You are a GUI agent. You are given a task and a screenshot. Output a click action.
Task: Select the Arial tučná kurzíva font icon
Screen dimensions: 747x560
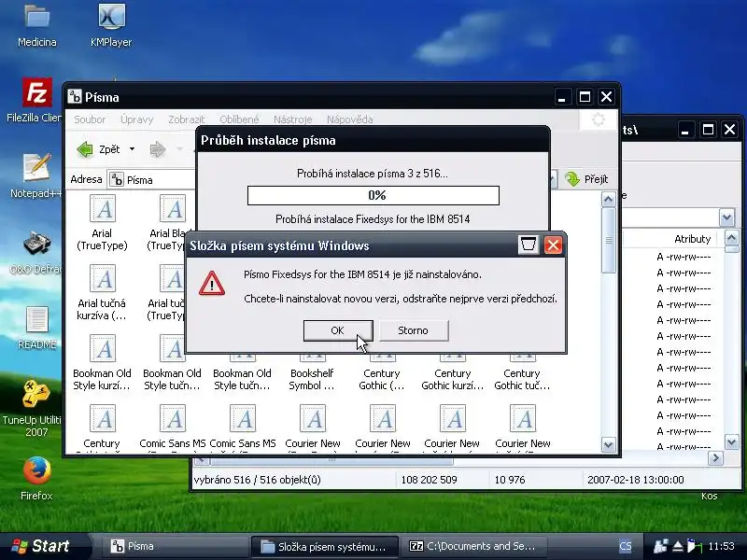point(103,279)
